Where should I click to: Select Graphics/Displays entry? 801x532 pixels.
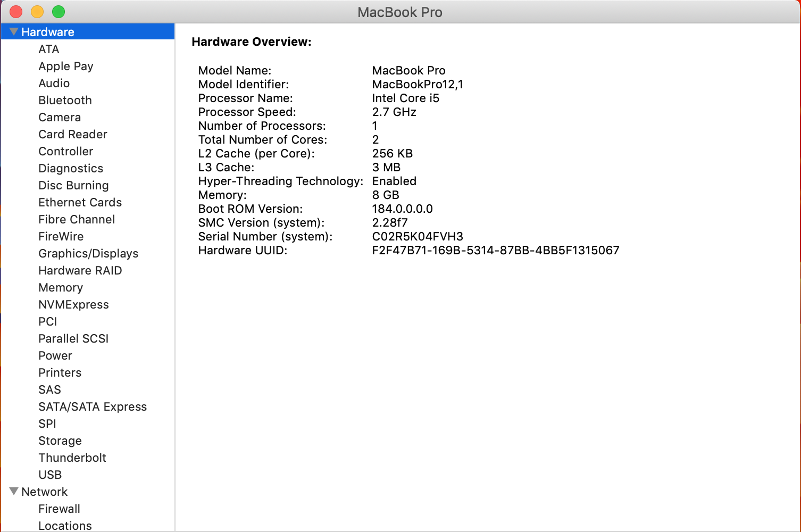(x=88, y=253)
